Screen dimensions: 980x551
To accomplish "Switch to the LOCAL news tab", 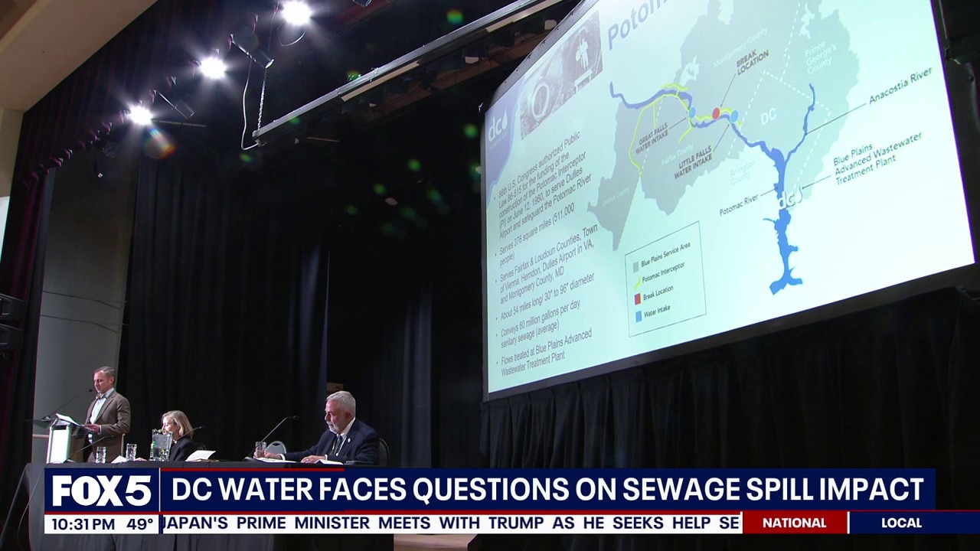I will [x=901, y=523].
